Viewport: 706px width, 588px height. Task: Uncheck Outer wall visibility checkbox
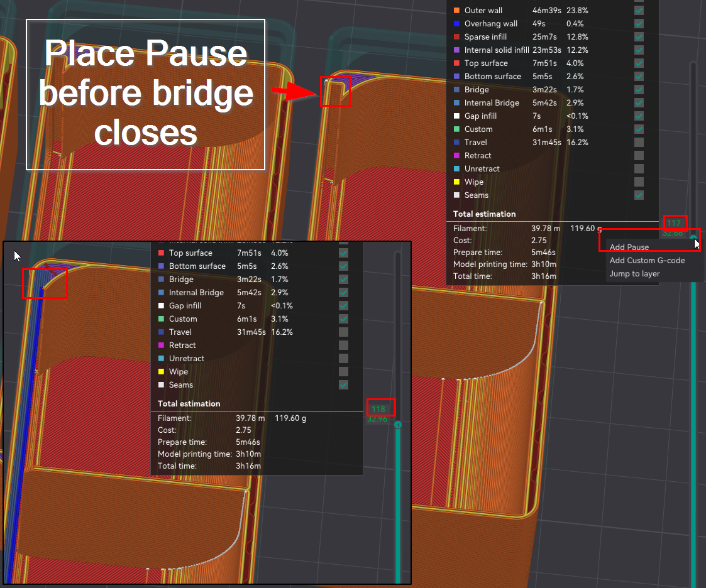point(639,10)
